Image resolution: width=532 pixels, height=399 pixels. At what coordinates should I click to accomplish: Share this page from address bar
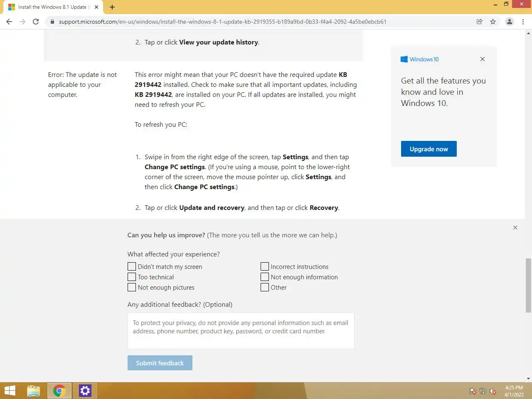pos(479,22)
